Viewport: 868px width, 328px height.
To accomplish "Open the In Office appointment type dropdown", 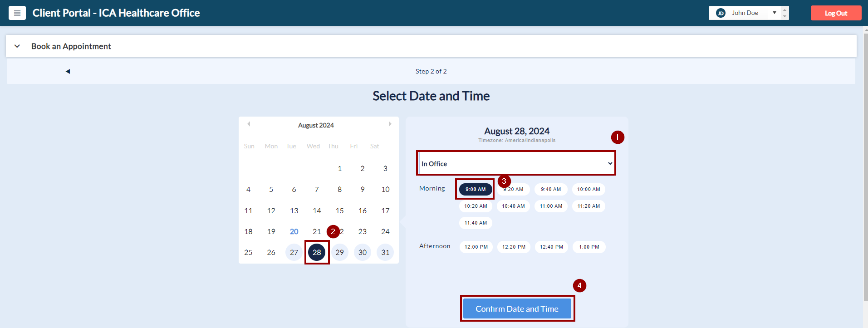I will (x=516, y=164).
